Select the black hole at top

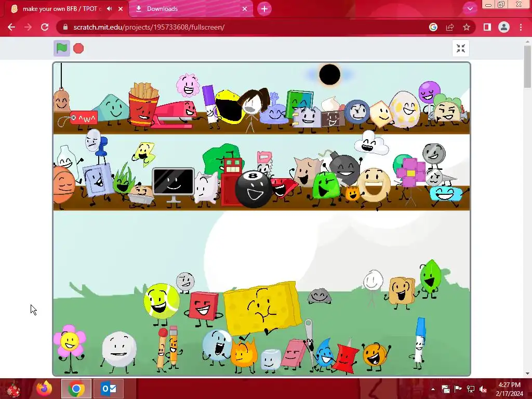(x=329, y=74)
